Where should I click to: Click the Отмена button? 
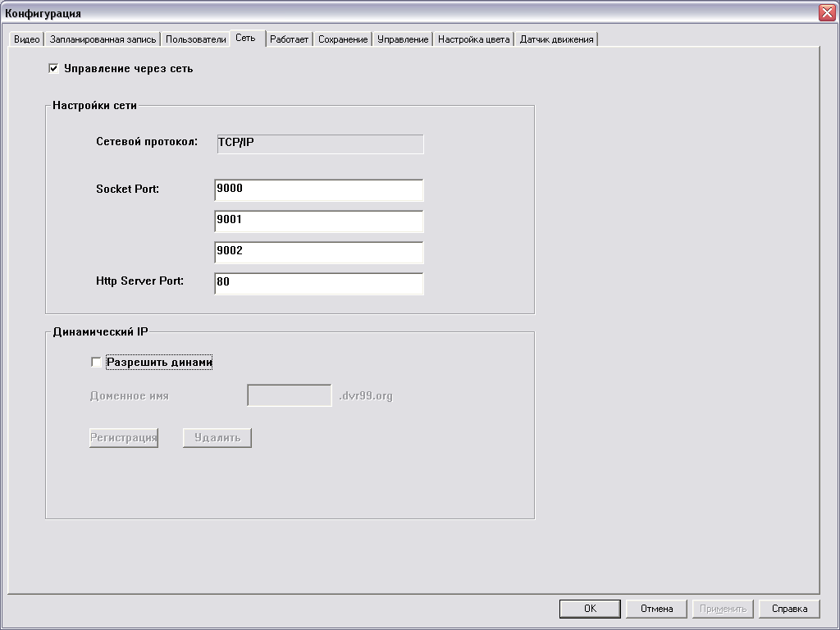coord(656,609)
